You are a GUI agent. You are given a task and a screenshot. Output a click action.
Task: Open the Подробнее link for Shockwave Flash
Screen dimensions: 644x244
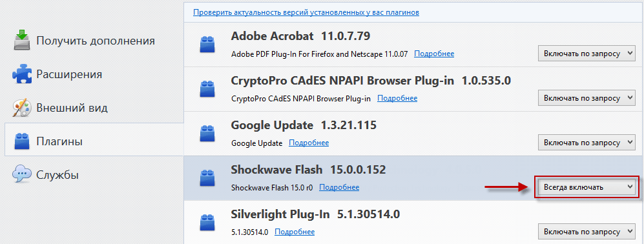tap(339, 187)
